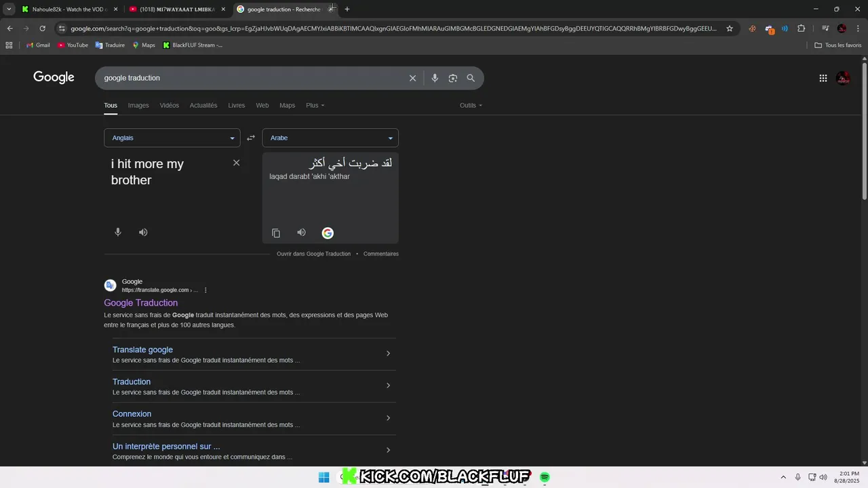Expand the Un interprète personnel chevron
The height and width of the screenshot is (488, 868).
[388, 450]
